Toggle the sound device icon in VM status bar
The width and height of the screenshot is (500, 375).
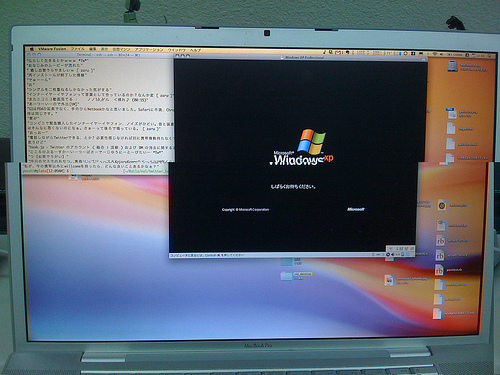tap(393, 254)
